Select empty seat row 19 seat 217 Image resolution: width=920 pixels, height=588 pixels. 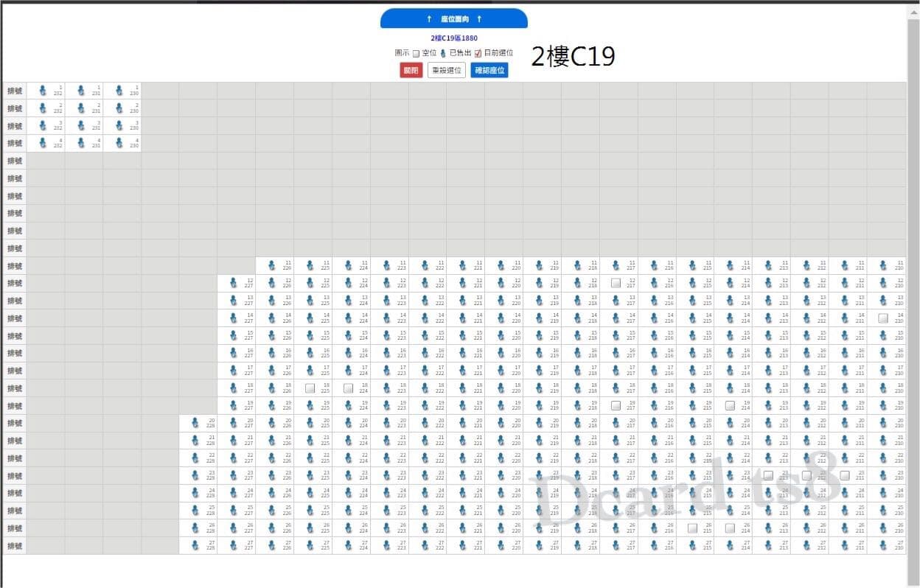tap(616, 405)
